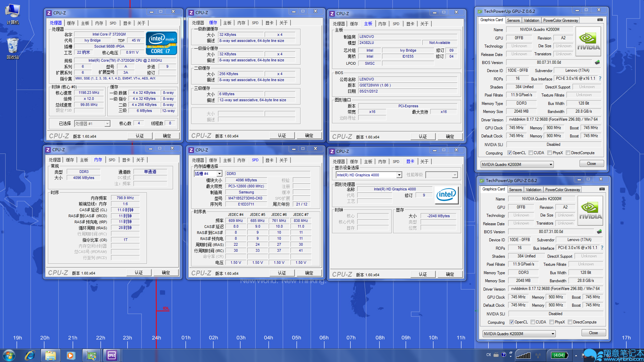This screenshot has width=644, height=362.
Task: Click Close button in lower GPU-Z
Action: click(593, 333)
